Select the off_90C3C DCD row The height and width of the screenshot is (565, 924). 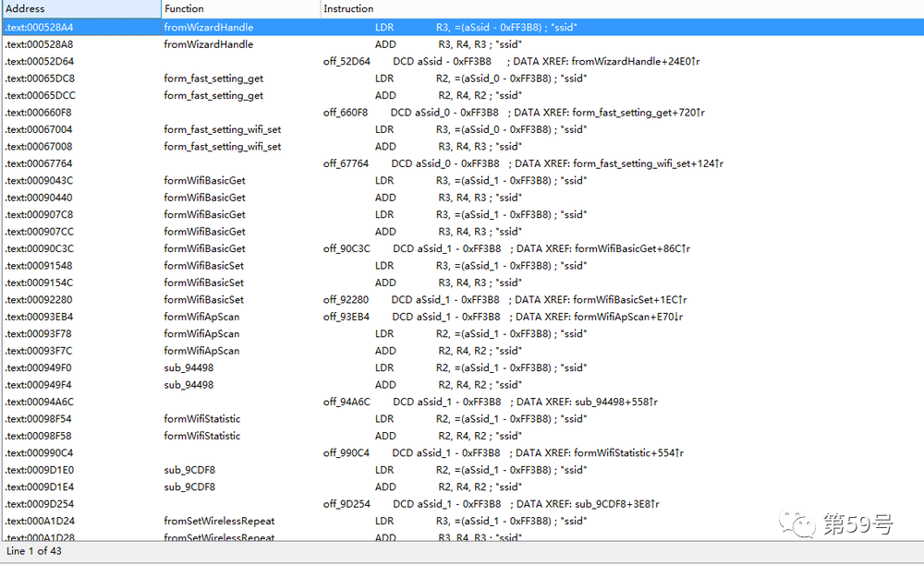(463, 249)
